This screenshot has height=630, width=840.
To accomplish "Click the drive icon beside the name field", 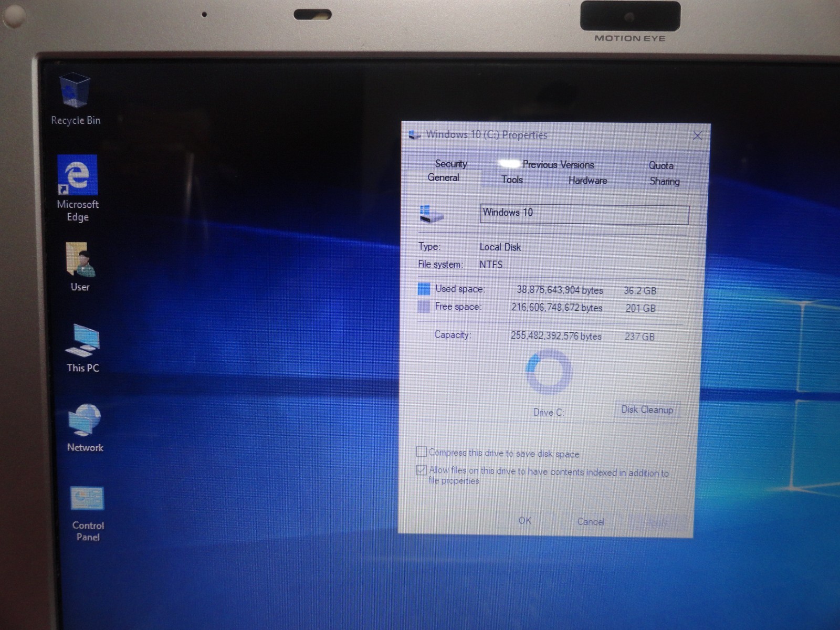I will [432, 214].
